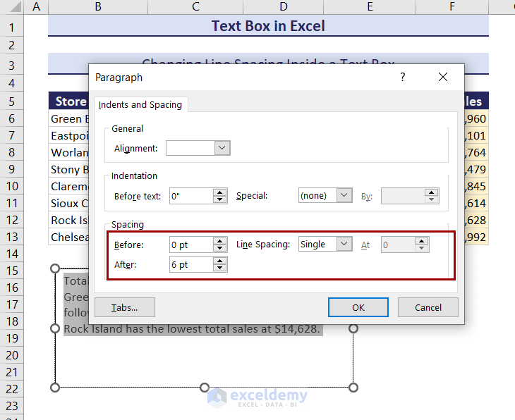The image size is (515, 420).
Task: Click the cell starting with 'Green'
Action: 68,118
